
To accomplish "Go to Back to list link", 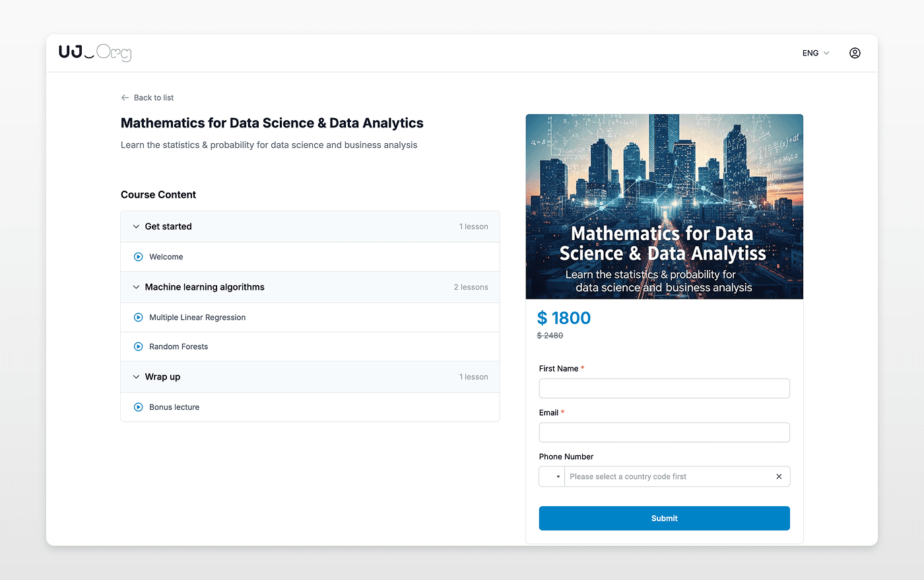I will [154, 98].
